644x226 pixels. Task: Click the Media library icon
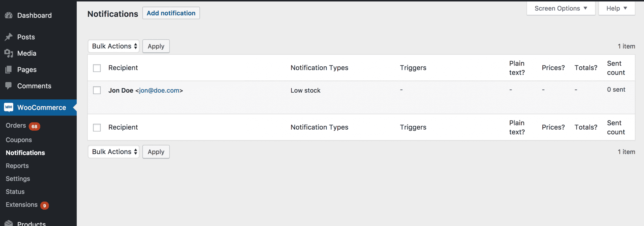pos(9,53)
